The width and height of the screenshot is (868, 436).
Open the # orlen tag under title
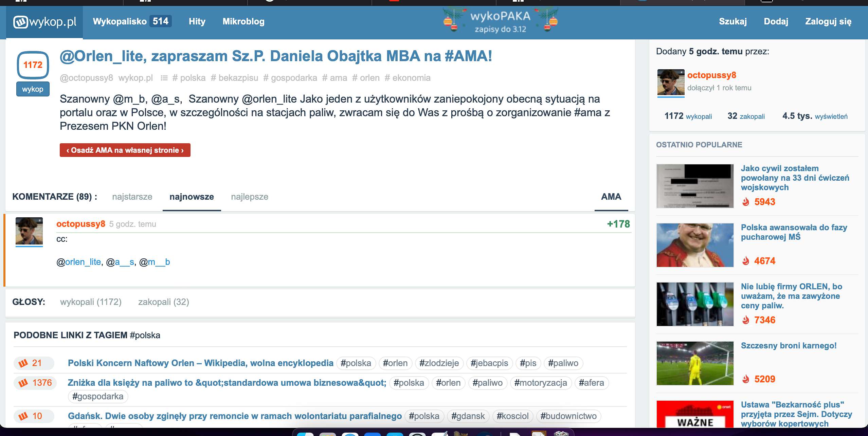click(366, 78)
